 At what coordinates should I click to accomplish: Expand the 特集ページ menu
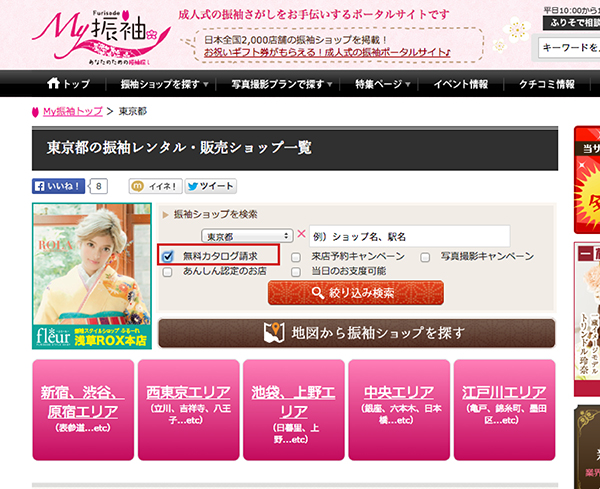[382, 84]
